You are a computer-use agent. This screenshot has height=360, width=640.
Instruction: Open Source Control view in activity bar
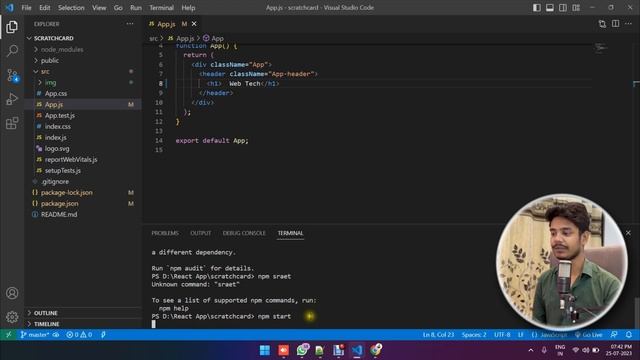point(12,75)
